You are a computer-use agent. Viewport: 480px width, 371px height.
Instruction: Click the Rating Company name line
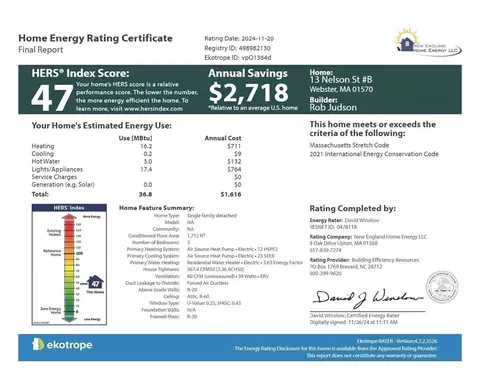tap(368, 237)
